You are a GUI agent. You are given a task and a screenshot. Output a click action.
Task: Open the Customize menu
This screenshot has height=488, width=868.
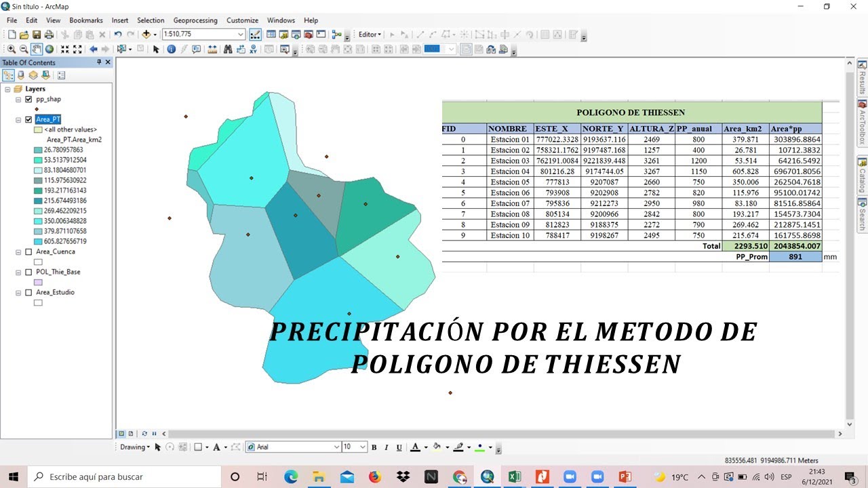point(242,20)
